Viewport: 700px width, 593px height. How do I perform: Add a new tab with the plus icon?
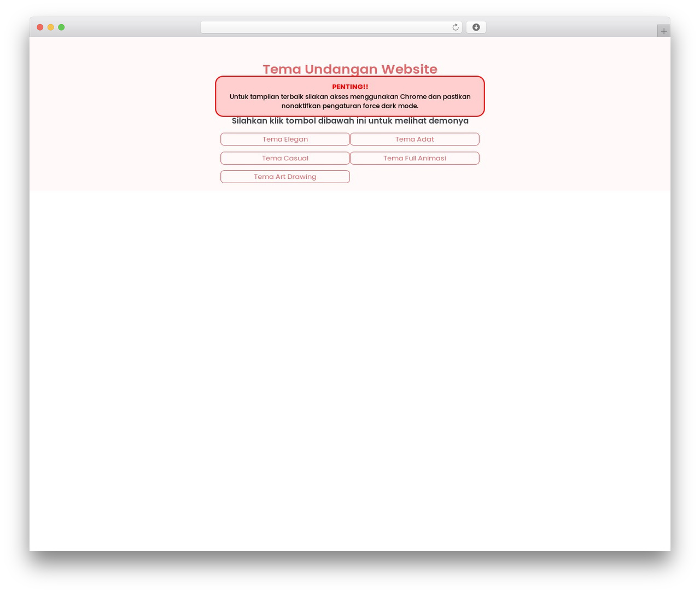(x=663, y=31)
